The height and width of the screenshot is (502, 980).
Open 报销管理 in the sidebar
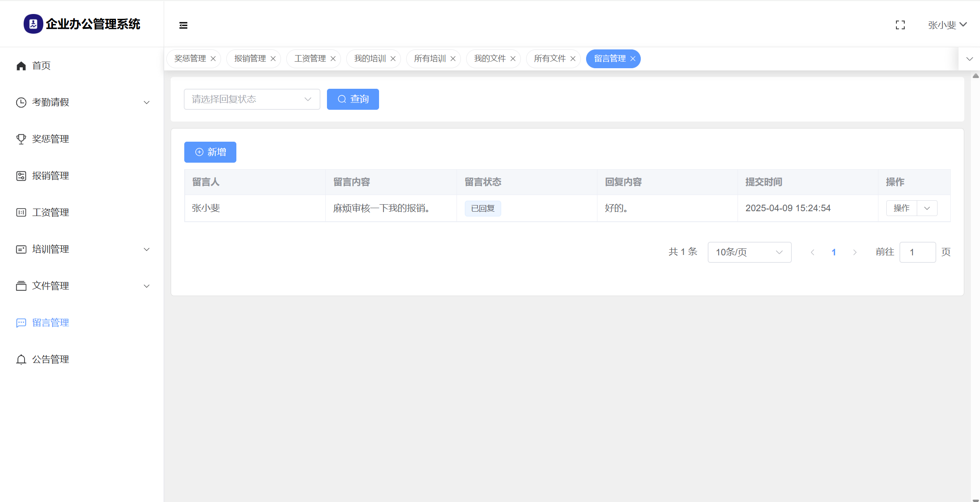point(50,176)
